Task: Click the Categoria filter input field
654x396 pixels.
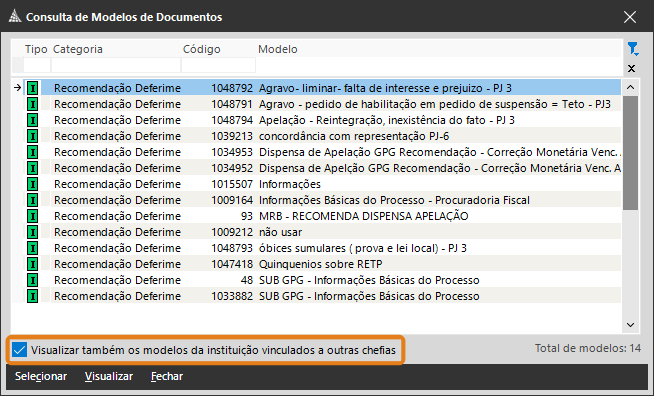Action: pyautogui.click(x=116, y=65)
